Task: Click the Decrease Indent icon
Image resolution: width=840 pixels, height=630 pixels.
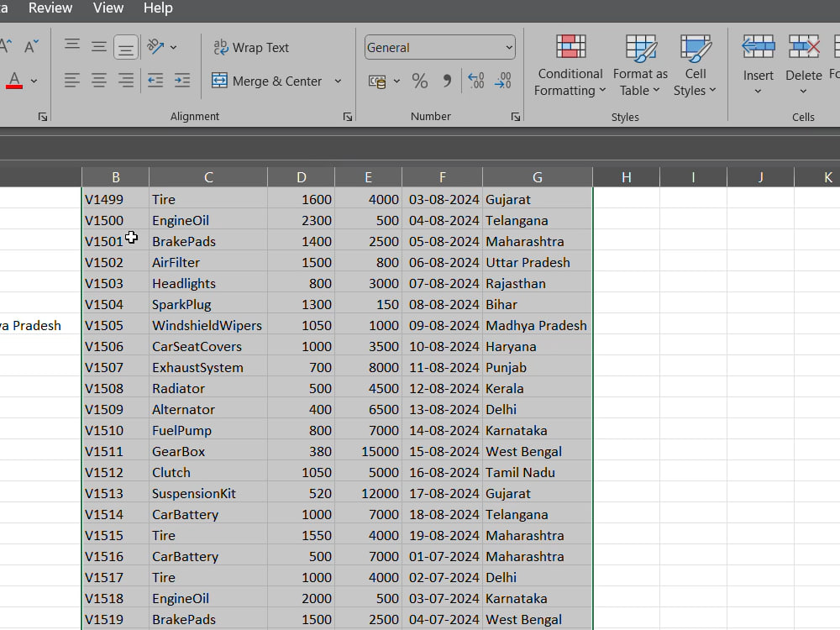Action: (155, 81)
